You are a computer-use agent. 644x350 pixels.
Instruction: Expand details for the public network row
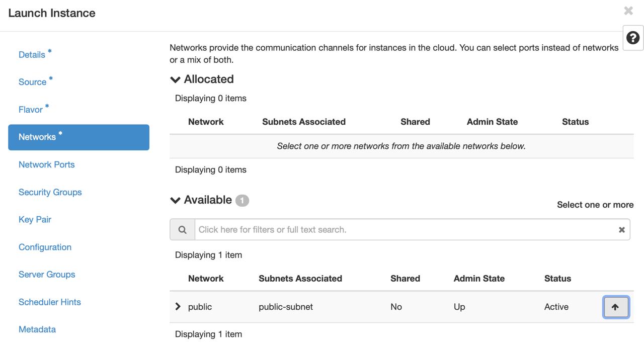pos(177,306)
